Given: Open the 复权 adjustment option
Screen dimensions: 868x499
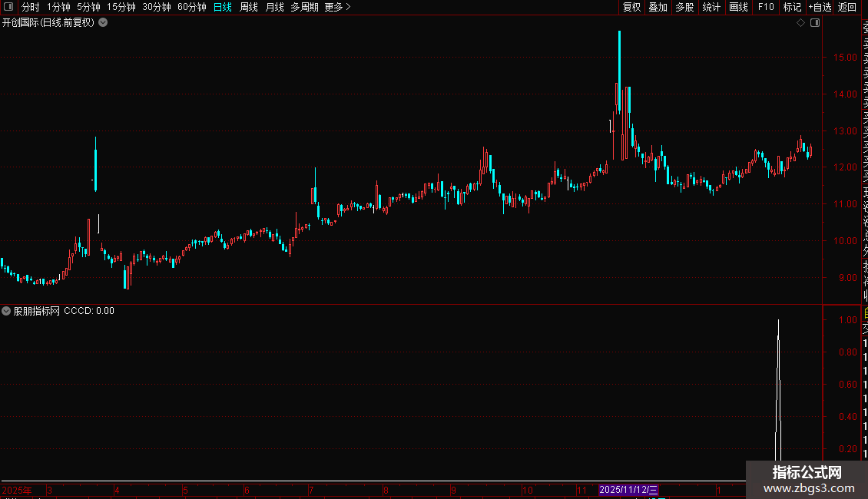Looking at the screenshot, I should click(631, 7).
